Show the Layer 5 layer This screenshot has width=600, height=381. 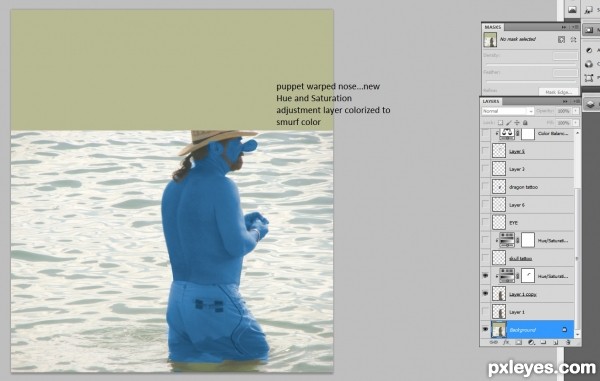pos(485,151)
